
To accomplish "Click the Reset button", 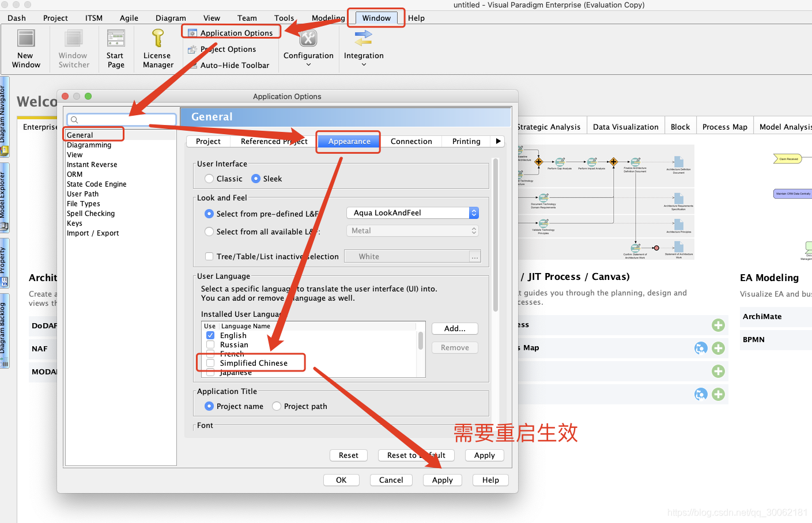I will tap(349, 455).
